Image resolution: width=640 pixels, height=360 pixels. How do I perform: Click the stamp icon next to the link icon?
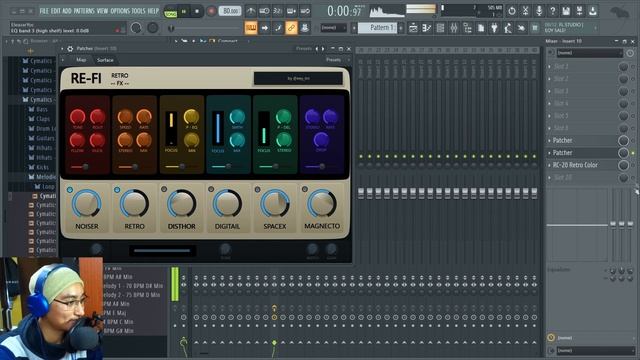tap(304, 28)
